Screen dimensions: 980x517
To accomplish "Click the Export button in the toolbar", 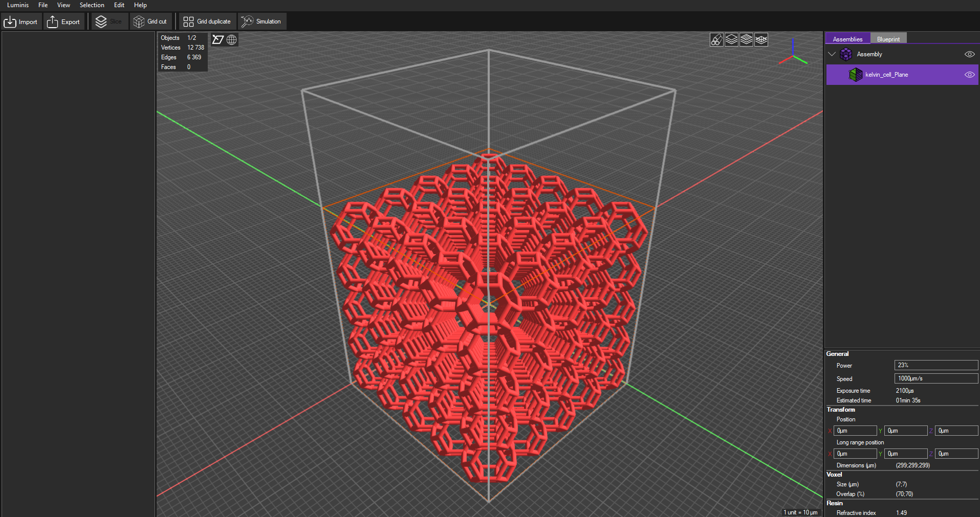I will [x=64, y=21].
